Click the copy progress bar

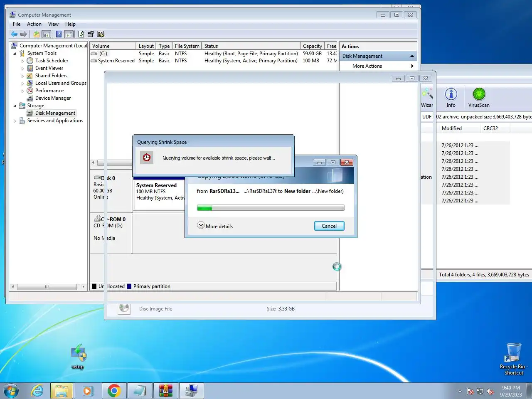pyautogui.click(x=271, y=208)
